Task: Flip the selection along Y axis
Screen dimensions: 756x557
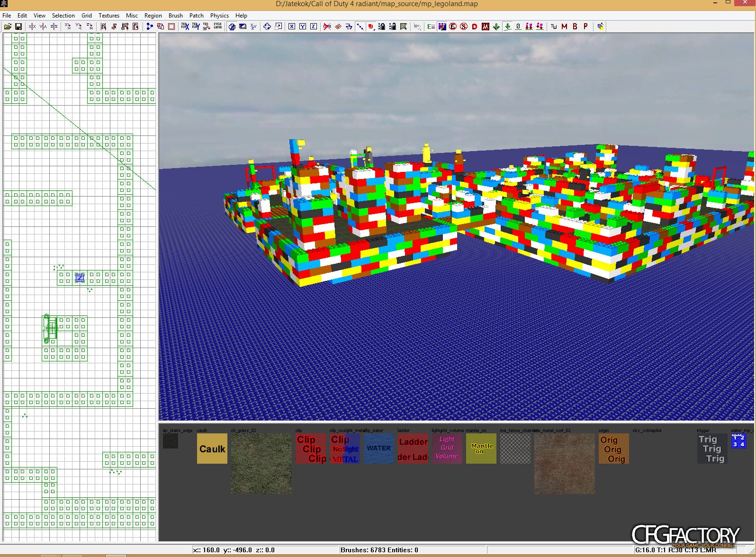Action: click(x=43, y=27)
